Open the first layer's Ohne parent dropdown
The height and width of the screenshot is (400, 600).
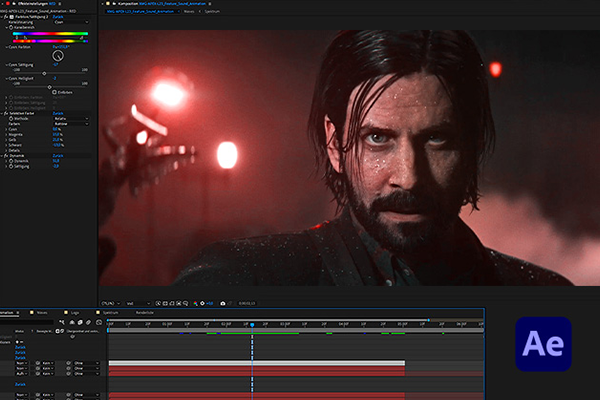pyautogui.click(x=86, y=363)
